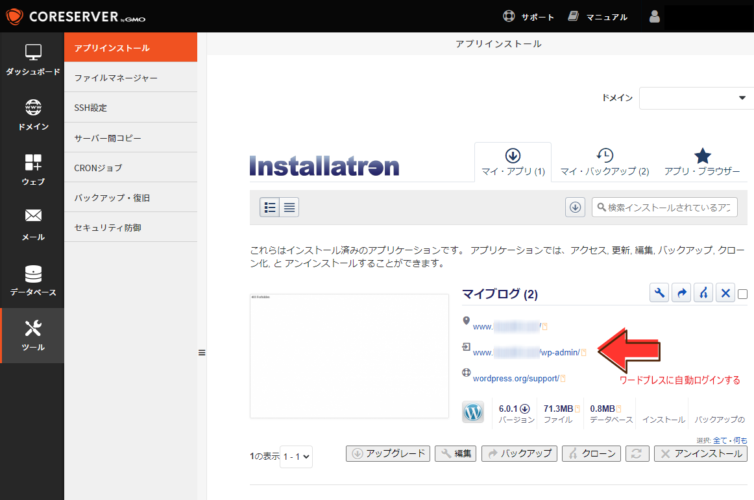Click the CORESERVER logo

click(75, 16)
